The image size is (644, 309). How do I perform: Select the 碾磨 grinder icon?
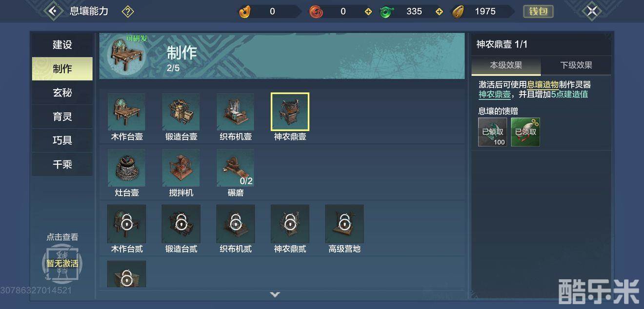pyautogui.click(x=236, y=168)
